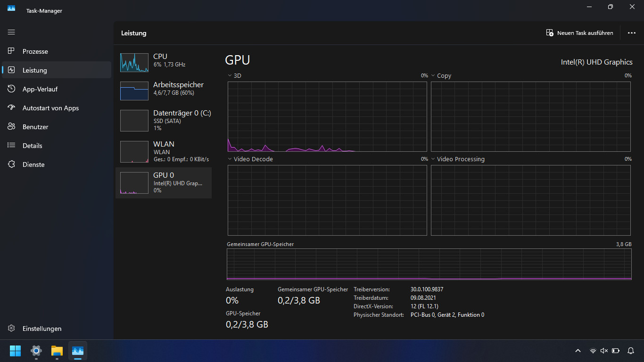
Task: Switch to the Leistung tab
Action: [x=57, y=70]
